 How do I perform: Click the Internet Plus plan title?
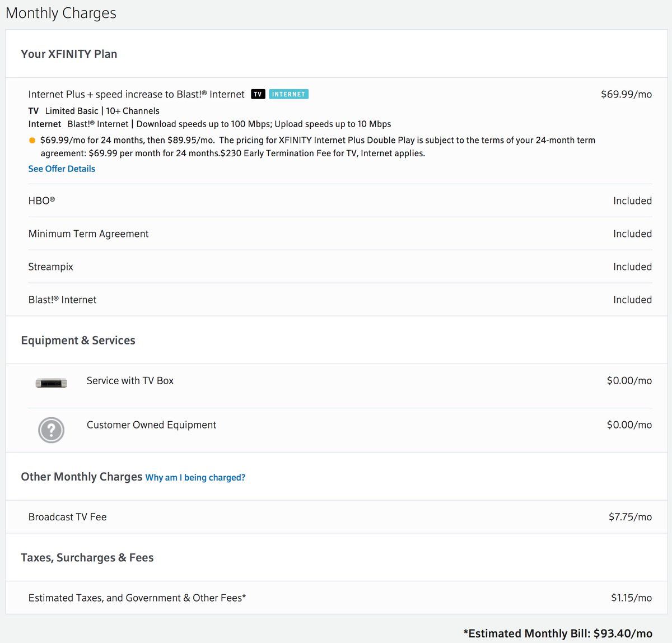click(136, 94)
